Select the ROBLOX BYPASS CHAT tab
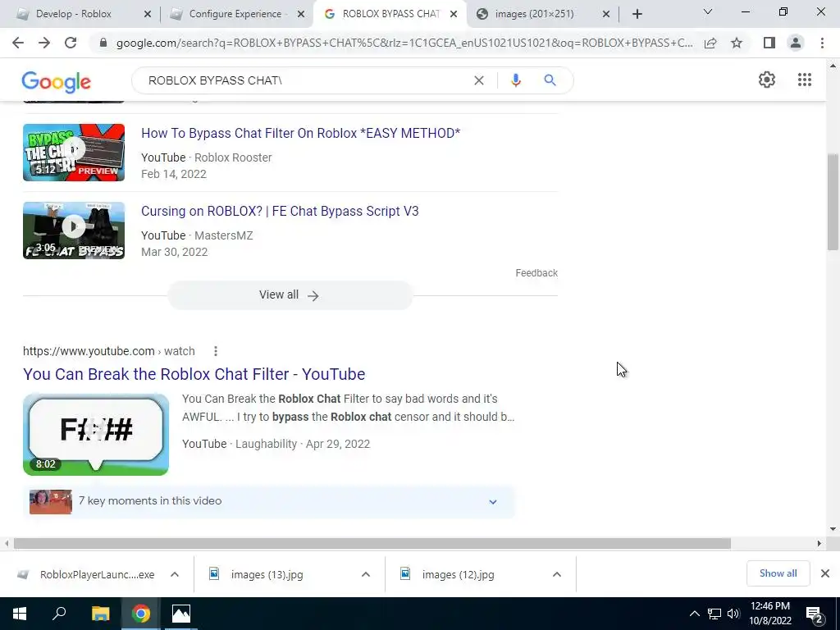Image resolution: width=840 pixels, height=630 pixels. pyautogui.click(x=390, y=14)
